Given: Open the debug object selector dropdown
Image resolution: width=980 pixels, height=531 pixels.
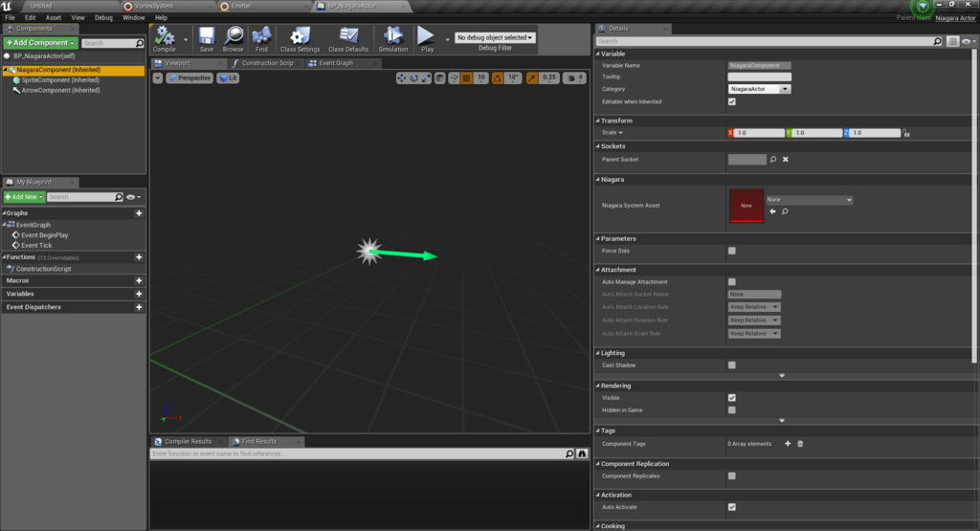Looking at the screenshot, I should tap(495, 37).
